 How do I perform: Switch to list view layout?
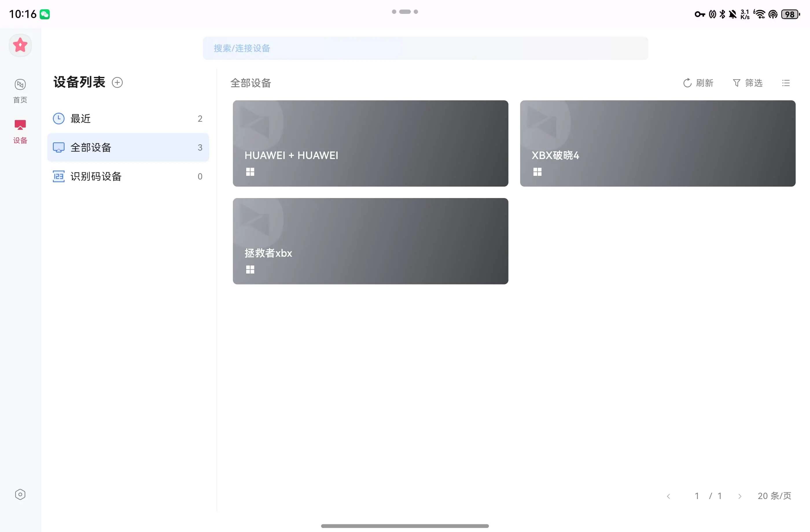point(786,83)
